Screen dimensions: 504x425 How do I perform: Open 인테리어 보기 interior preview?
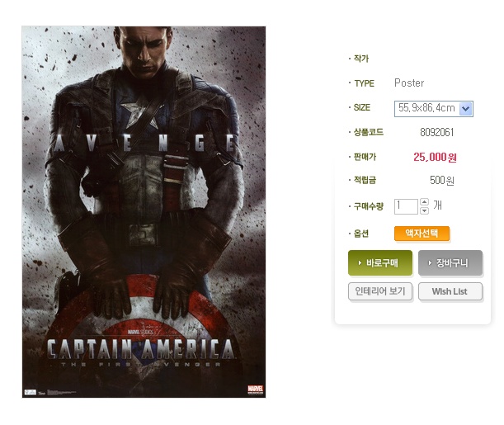pyautogui.click(x=380, y=291)
